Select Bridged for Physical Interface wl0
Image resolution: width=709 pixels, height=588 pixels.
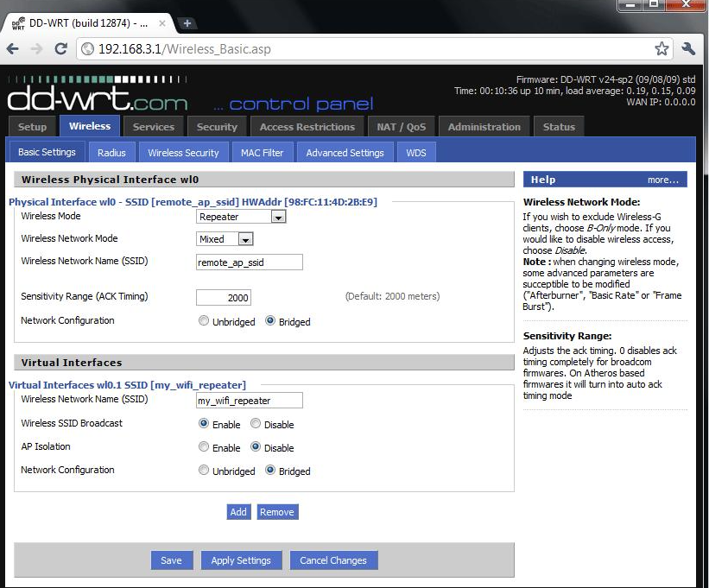[270, 321]
